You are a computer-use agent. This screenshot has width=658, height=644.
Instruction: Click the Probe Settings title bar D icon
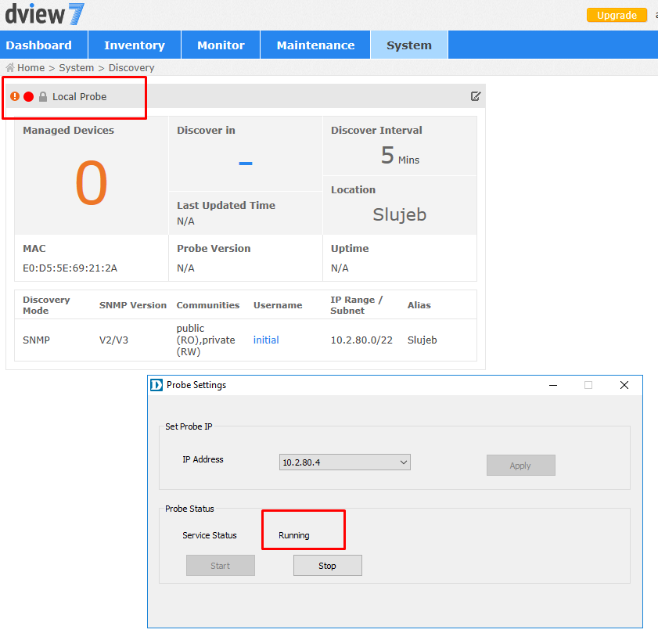click(156, 385)
